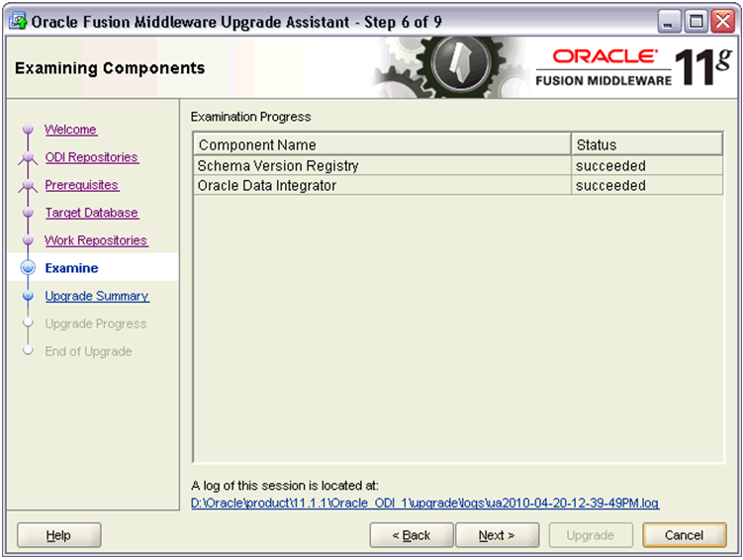Screen dimensions: 743x560
Task: Select the Oracle Data Integrator row
Action: (x=458, y=185)
